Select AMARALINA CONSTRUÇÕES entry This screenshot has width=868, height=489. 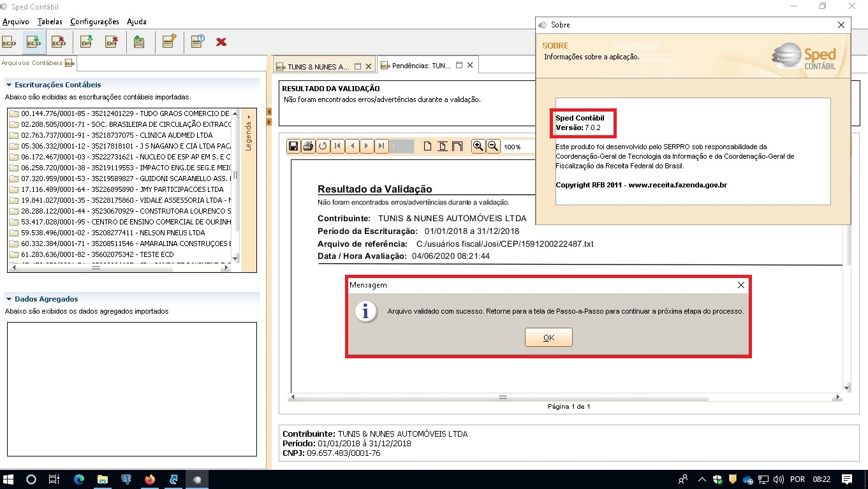pyautogui.click(x=120, y=244)
